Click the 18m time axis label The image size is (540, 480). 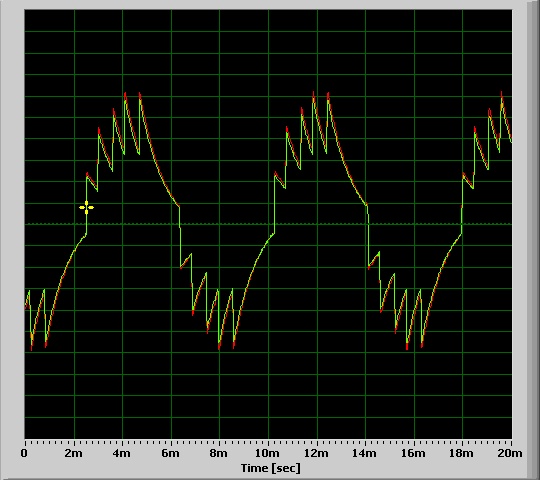(462, 453)
